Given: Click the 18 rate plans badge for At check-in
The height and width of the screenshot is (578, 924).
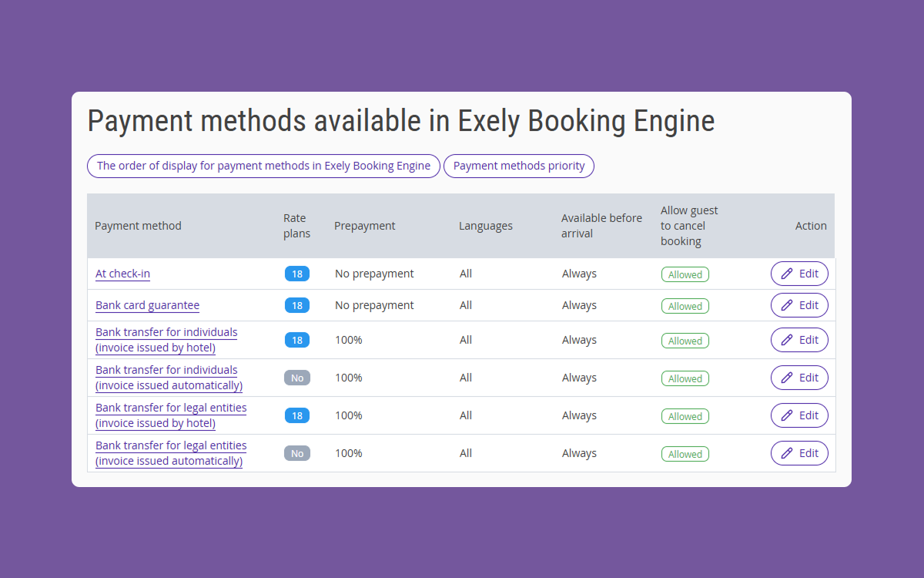Looking at the screenshot, I should (x=297, y=274).
